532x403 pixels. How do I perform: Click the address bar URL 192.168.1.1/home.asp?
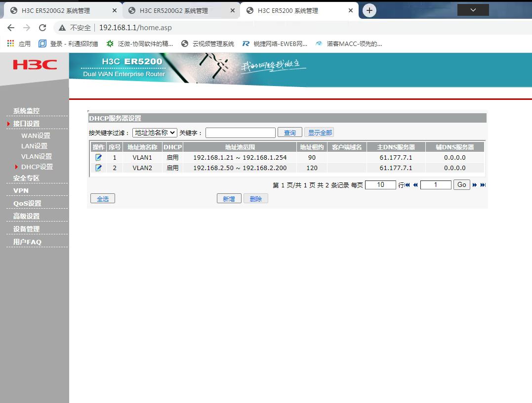click(135, 28)
